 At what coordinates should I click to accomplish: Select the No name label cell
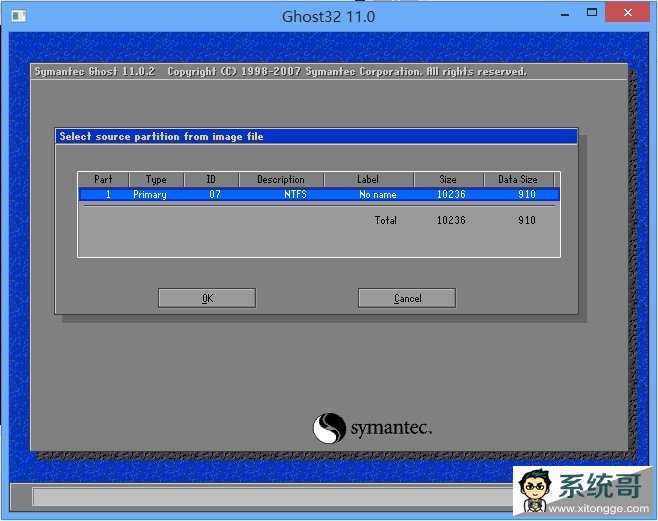(378, 195)
